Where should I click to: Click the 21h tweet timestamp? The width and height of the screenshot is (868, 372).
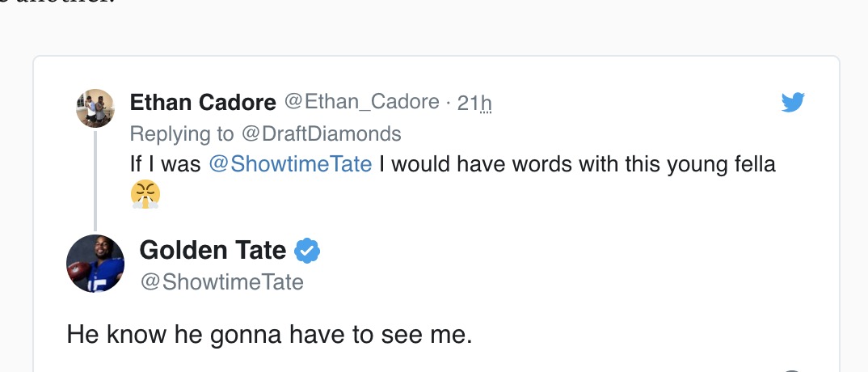[x=474, y=103]
